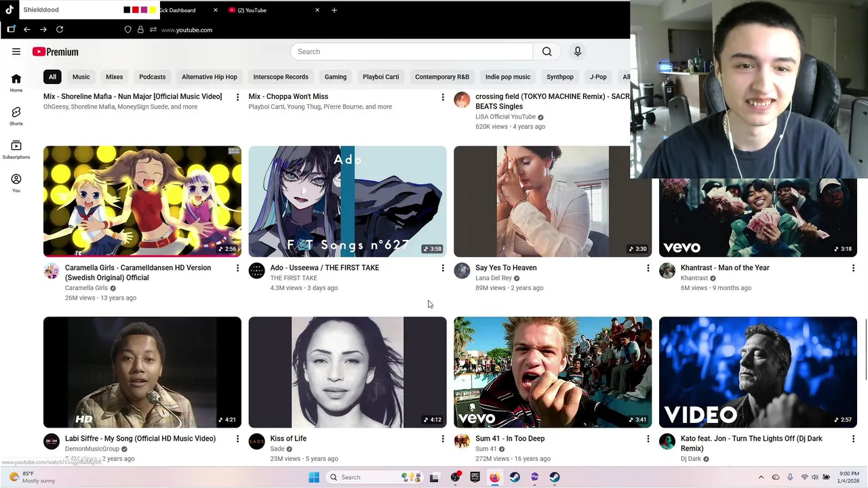
Task: Show hidden system tray icons
Action: click(x=761, y=477)
